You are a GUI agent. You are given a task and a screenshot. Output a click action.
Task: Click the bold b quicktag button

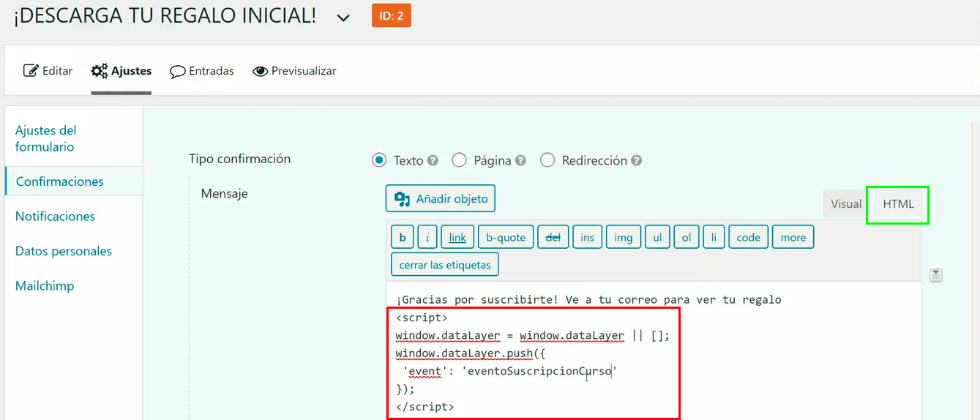pos(402,237)
